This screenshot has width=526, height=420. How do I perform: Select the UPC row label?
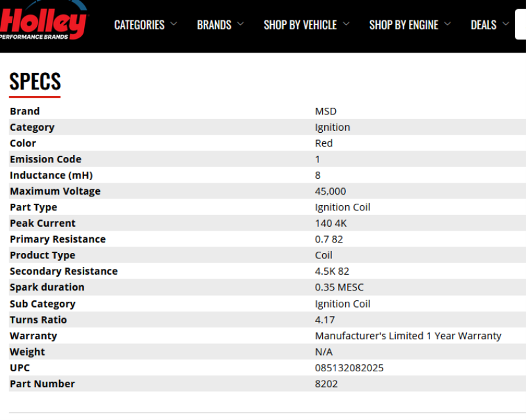pyautogui.click(x=20, y=368)
